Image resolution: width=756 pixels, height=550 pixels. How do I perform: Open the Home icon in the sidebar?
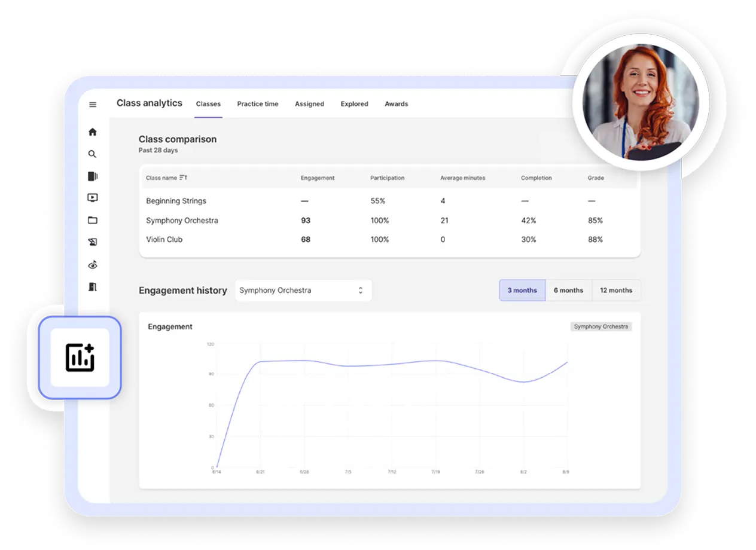click(x=93, y=132)
